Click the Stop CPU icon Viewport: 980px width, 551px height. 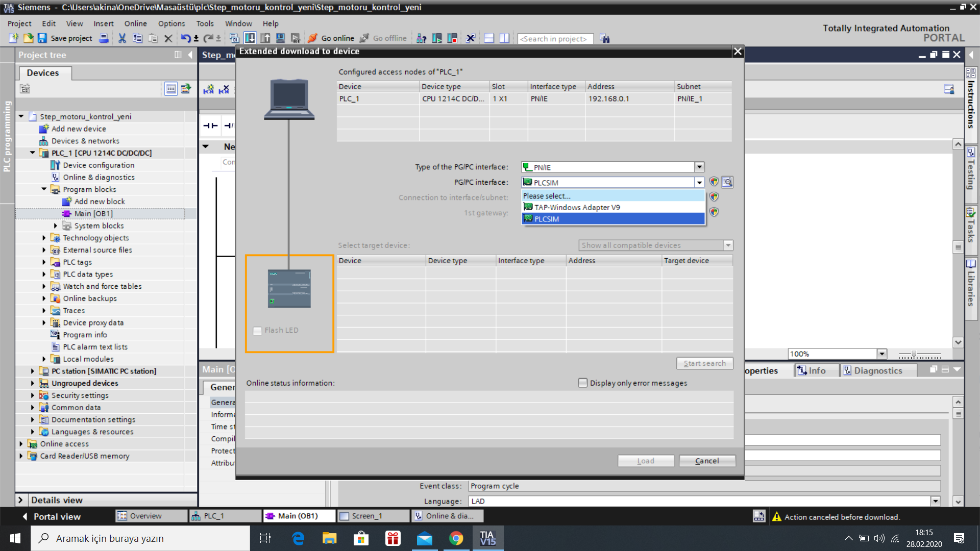point(452,38)
